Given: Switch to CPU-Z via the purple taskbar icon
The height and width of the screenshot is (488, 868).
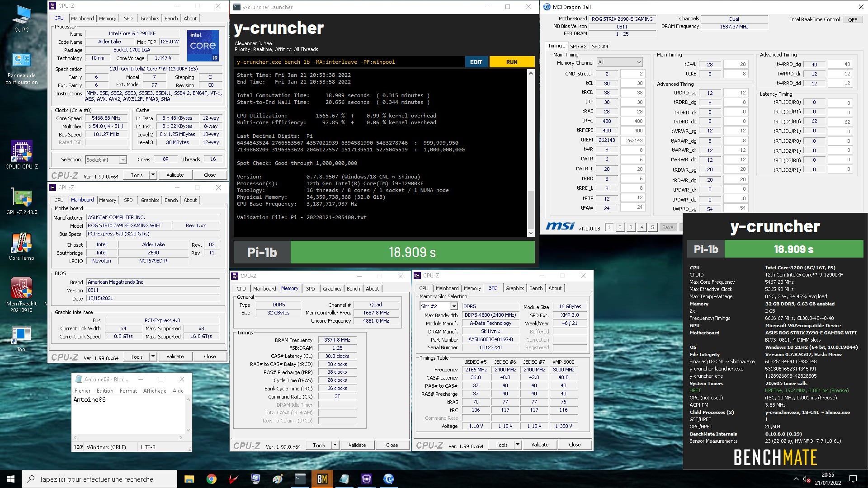Looking at the screenshot, I should click(366, 479).
